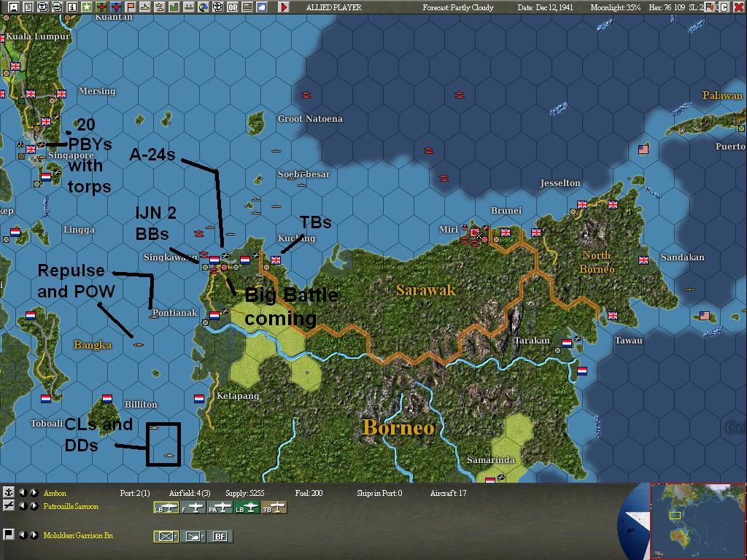Screen dimensions: 747x560
Task: Close the game with red X
Action: pos(739,7)
